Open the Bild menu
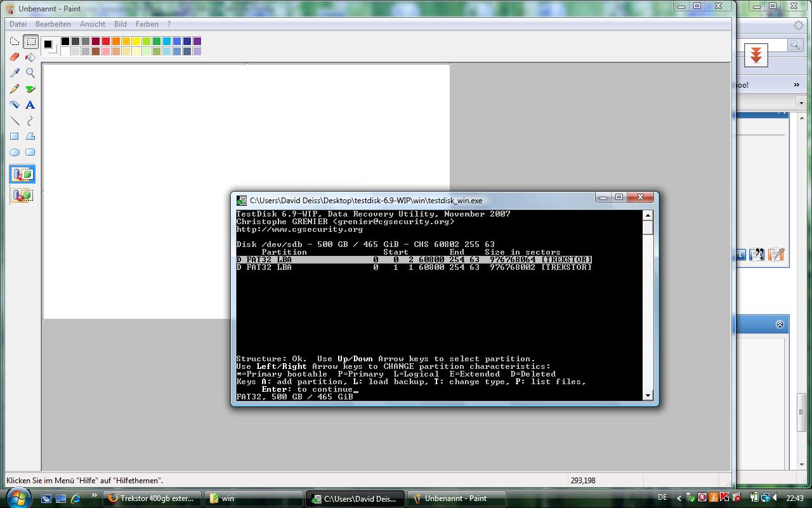 coord(121,24)
